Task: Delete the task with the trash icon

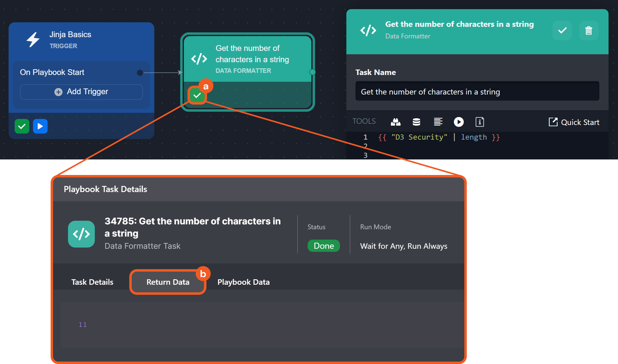Action: coord(588,30)
